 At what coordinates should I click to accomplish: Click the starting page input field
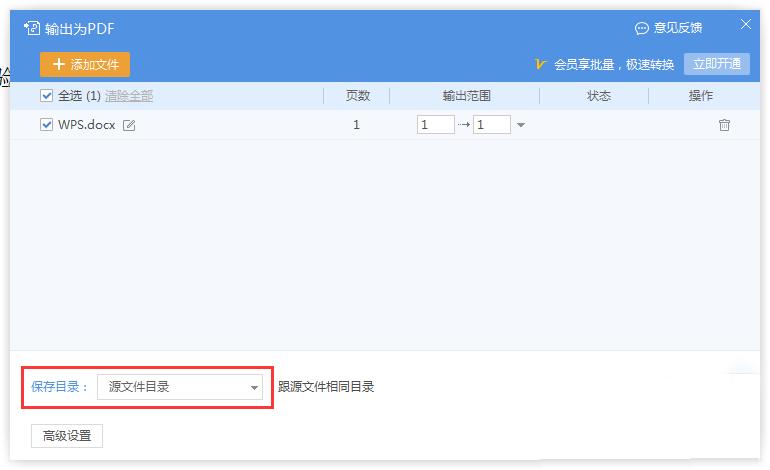click(436, 125)
